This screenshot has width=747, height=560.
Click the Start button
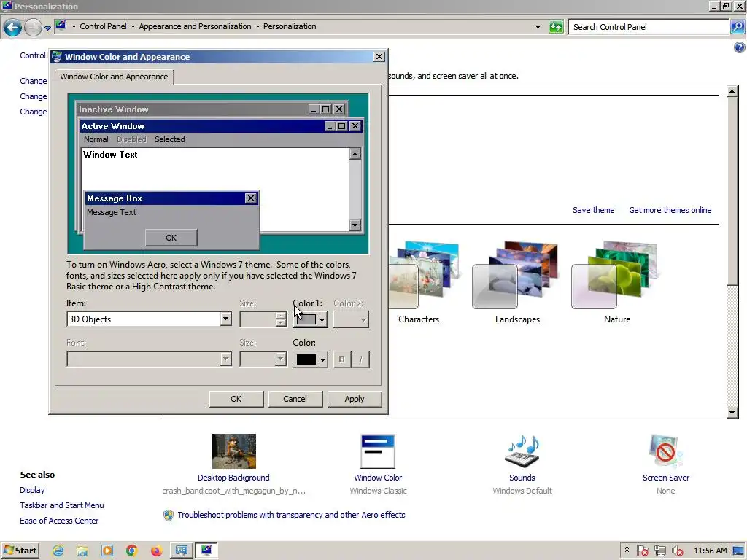(20, 551)
